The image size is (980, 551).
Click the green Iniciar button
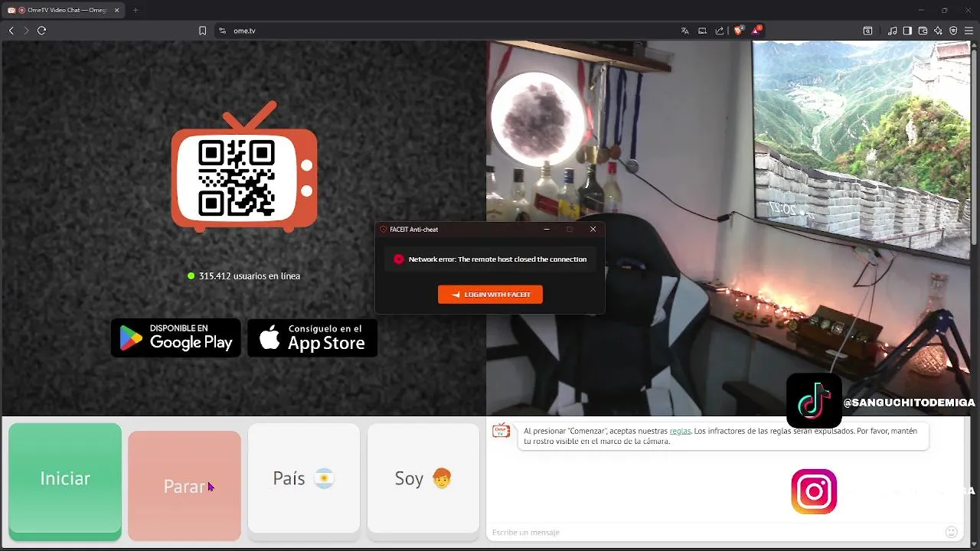coord(65,481)
